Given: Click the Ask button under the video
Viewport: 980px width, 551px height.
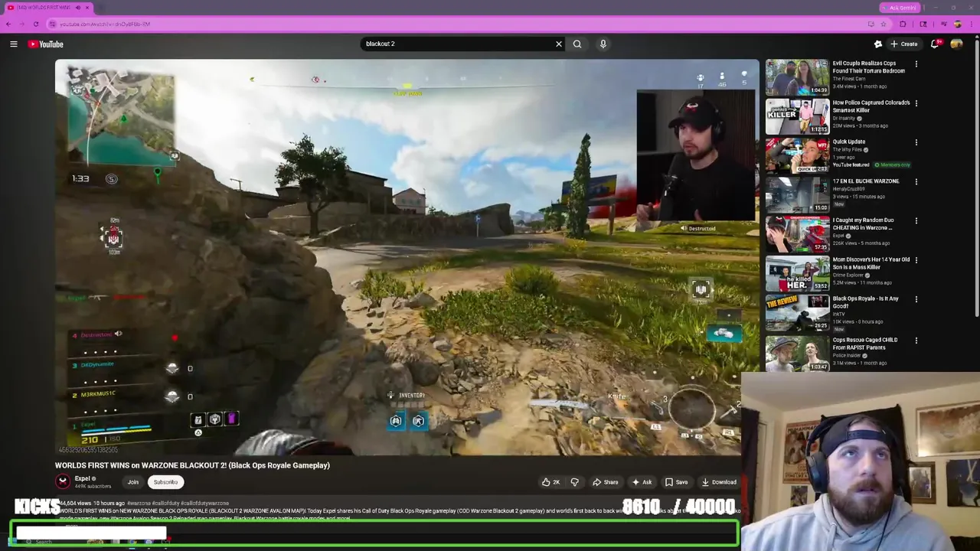Looking at the screenshot, I should (x=642, y=482).
